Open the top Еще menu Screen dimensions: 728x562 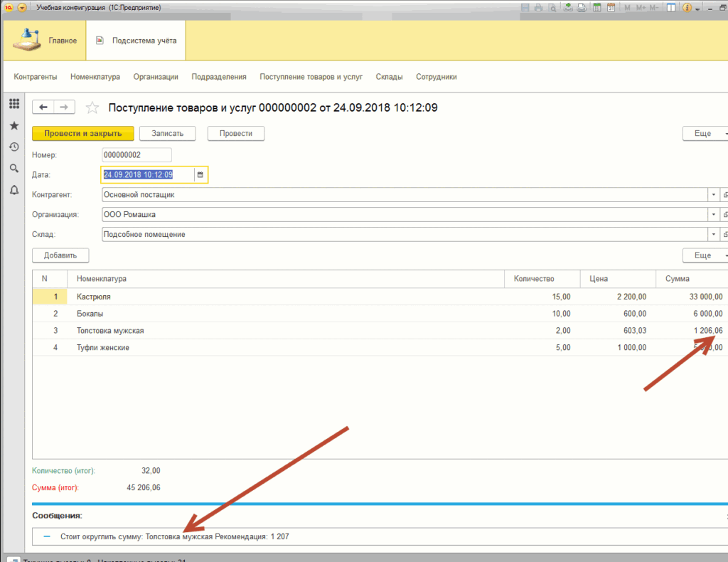tap(705, 134)
